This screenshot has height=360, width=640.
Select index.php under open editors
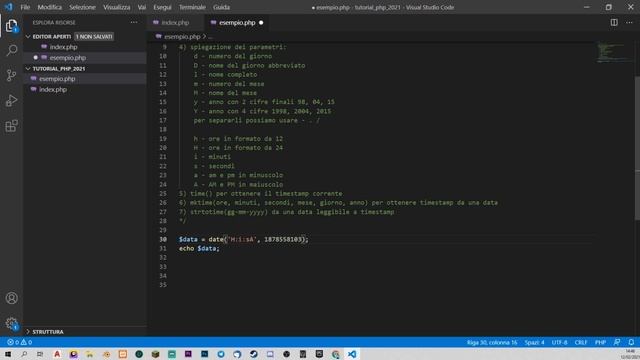pos(63,47)
